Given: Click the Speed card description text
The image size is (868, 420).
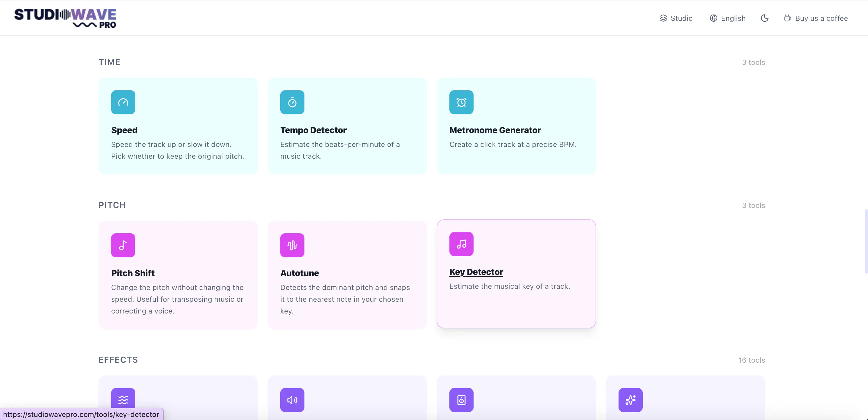Looking at the screenshot, I should tap(178, 151).
